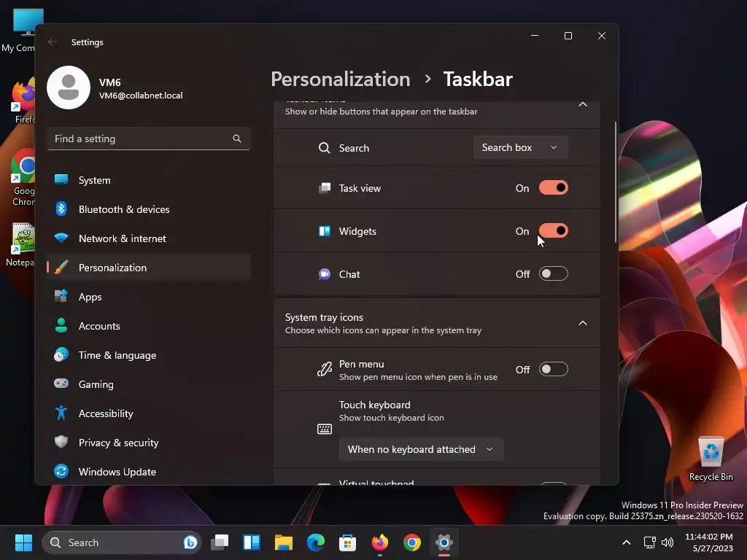Open the 'When no keyboard attached' dropdown
Image resolution: width=747 pixels, height=560 pixels.
(x=421, y=449)
